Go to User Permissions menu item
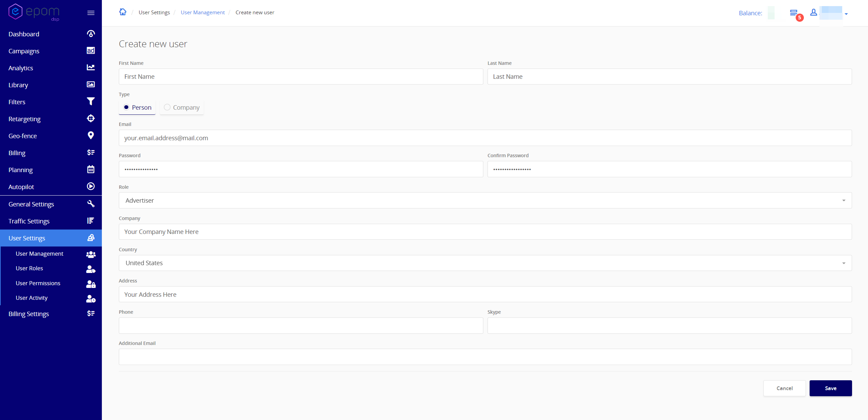Viewport: 868px width, 420px height. tap(38, 283)
